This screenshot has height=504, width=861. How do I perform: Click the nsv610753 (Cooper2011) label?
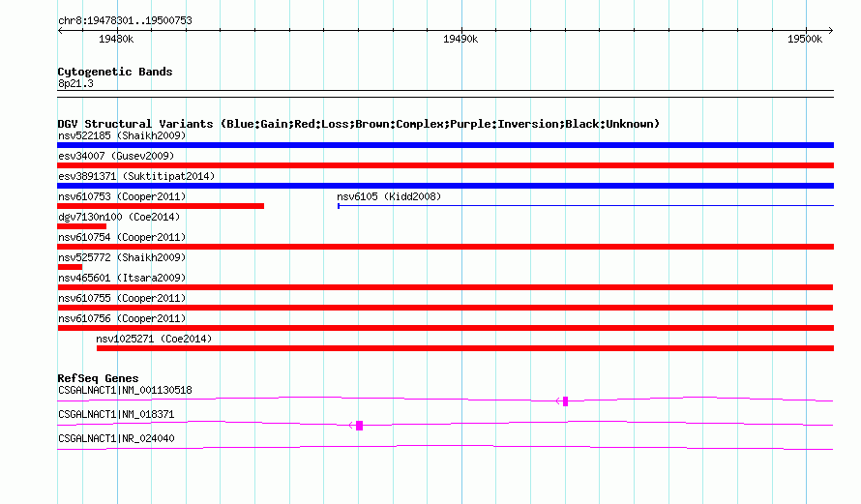point(122,196)
